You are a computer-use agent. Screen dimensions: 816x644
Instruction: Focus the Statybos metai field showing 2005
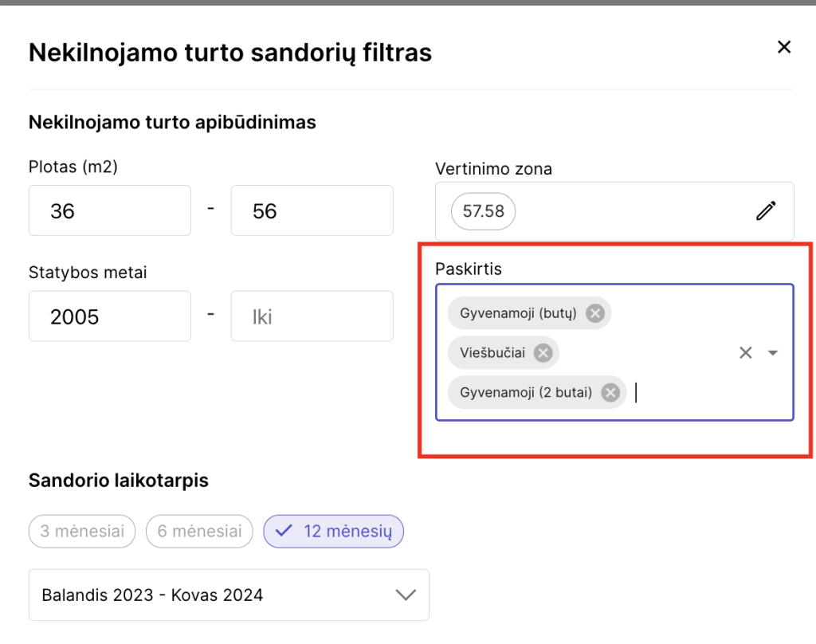[x=109, y=316]
